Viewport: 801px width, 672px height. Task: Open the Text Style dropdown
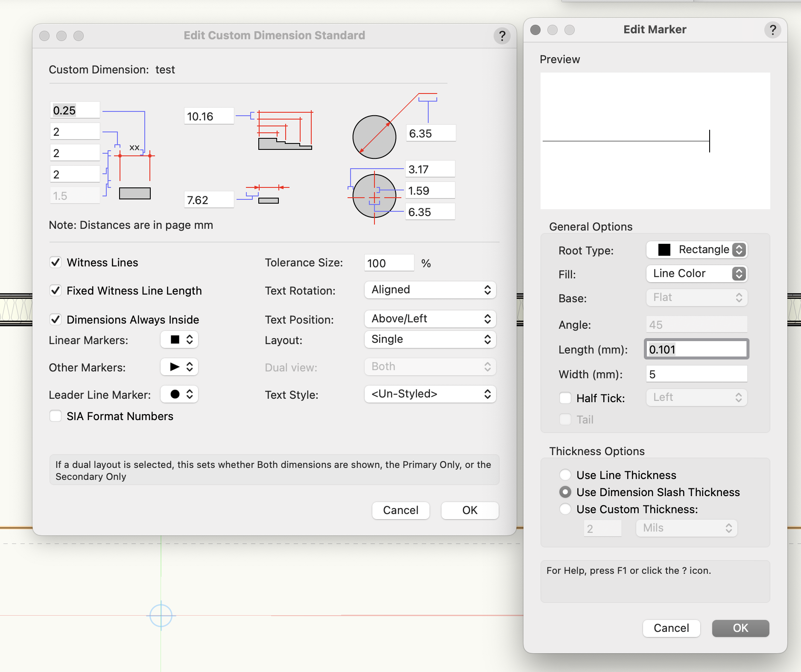point(430,394)
